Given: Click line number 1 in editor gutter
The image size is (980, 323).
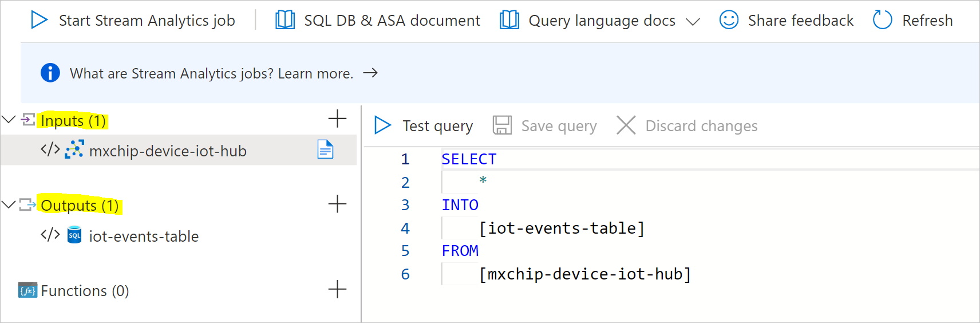Looking at the screenshot, I should 405,159.
